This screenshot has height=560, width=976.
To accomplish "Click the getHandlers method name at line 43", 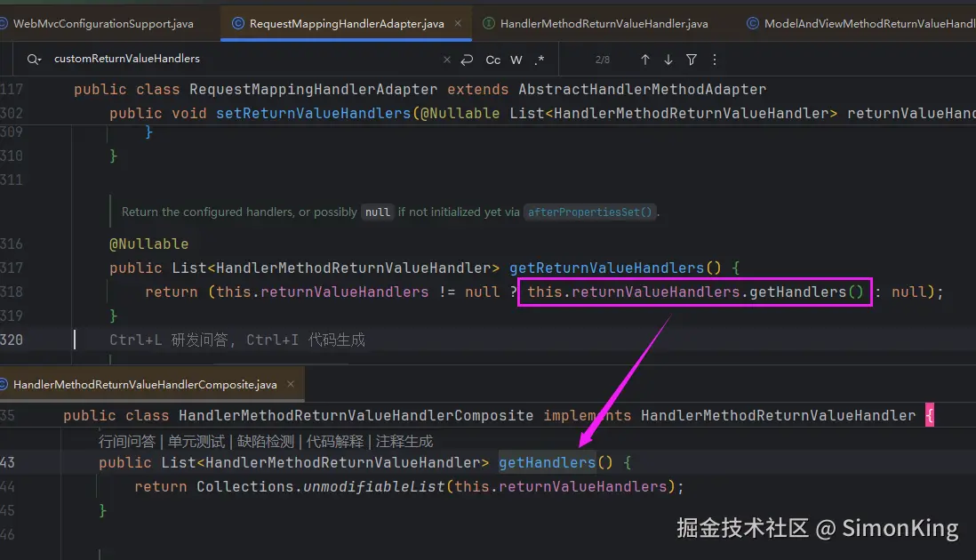I will [x=547, y=462].
